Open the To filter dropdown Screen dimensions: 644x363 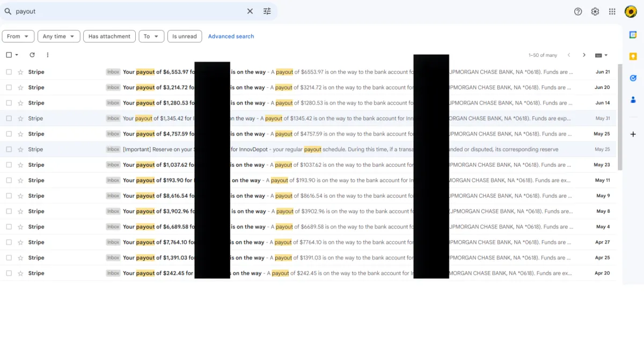(151, 36)
